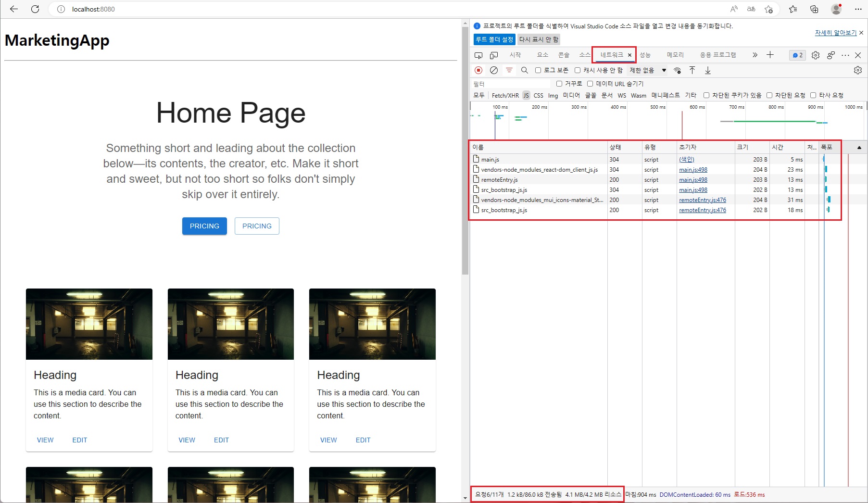Click the 루트 폴더 설정 button

[x=494, y=39]
